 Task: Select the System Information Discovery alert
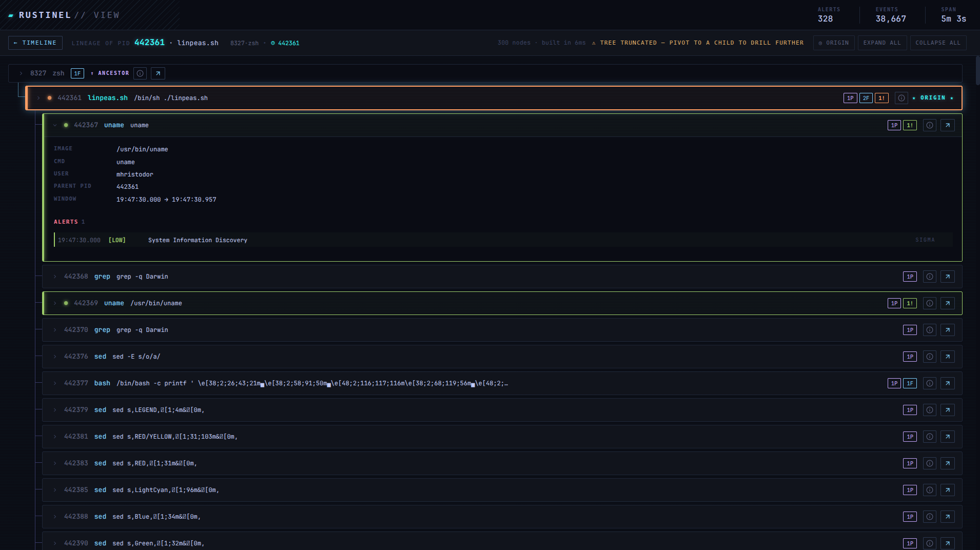(x=503, y=240)
